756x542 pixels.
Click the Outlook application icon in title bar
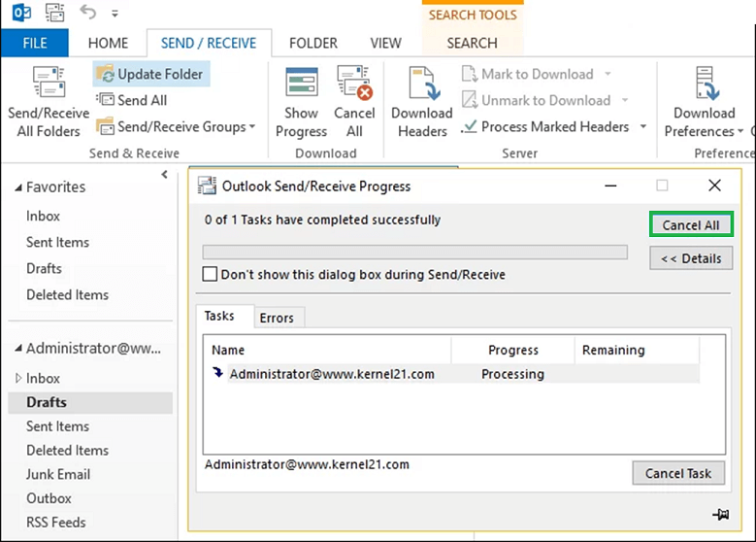tap(21, 12)
